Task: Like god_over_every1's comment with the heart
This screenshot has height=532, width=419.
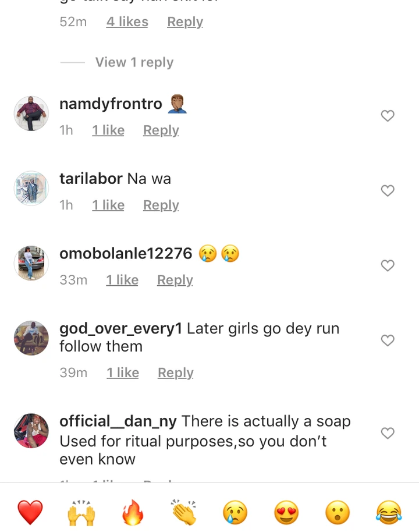Action: 388,340
